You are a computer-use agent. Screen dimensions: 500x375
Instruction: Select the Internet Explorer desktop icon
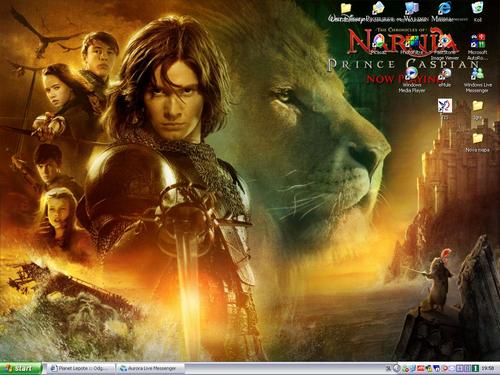point(445,11)
